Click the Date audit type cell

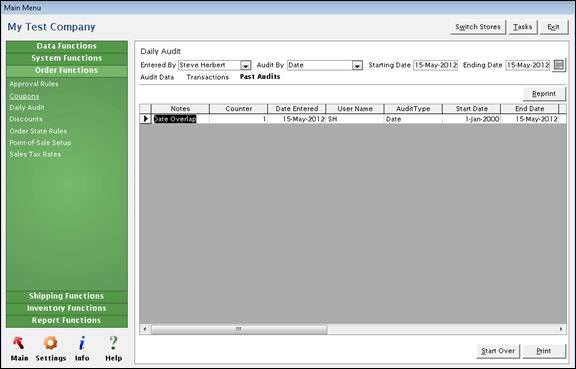413,119
